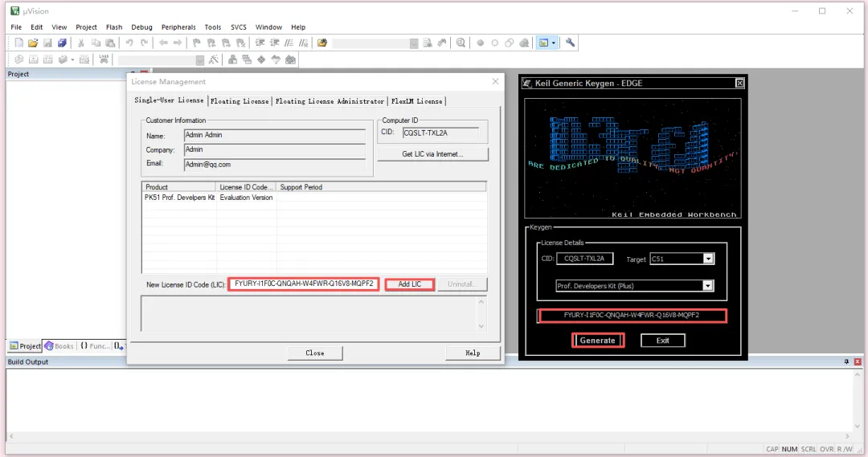
Task: Click the Options for Target magic wand
Action: click(214, 59)
